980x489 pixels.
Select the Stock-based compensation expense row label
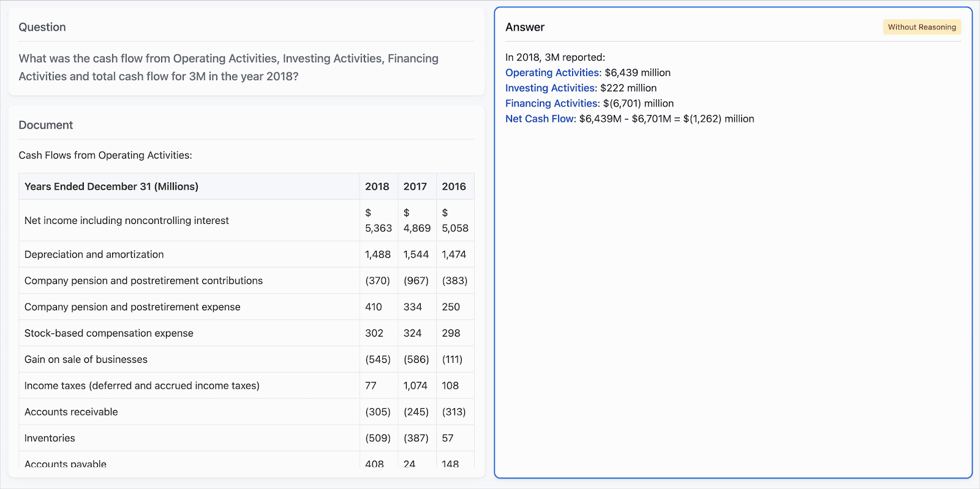(109, 334)
